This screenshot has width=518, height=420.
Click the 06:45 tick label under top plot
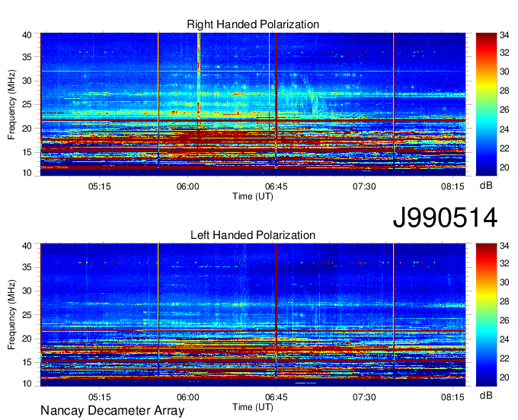tap(277, 186)
